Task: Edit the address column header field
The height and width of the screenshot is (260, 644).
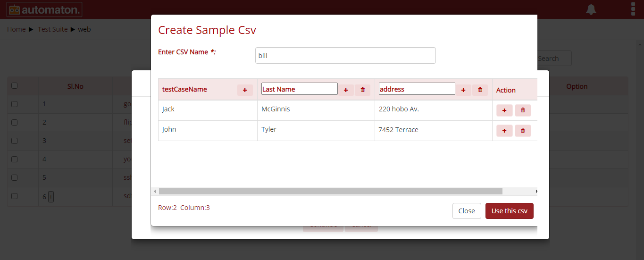Action: click(417, 89)
